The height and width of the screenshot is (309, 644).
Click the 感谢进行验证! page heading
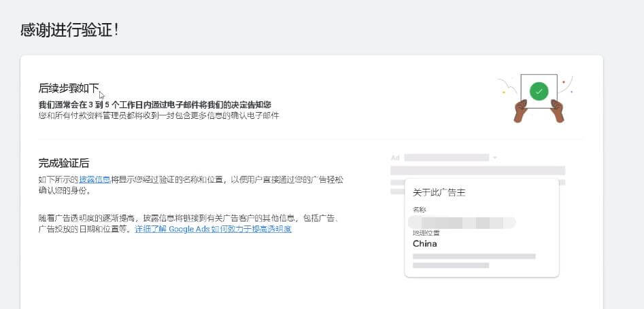[70, 31]
